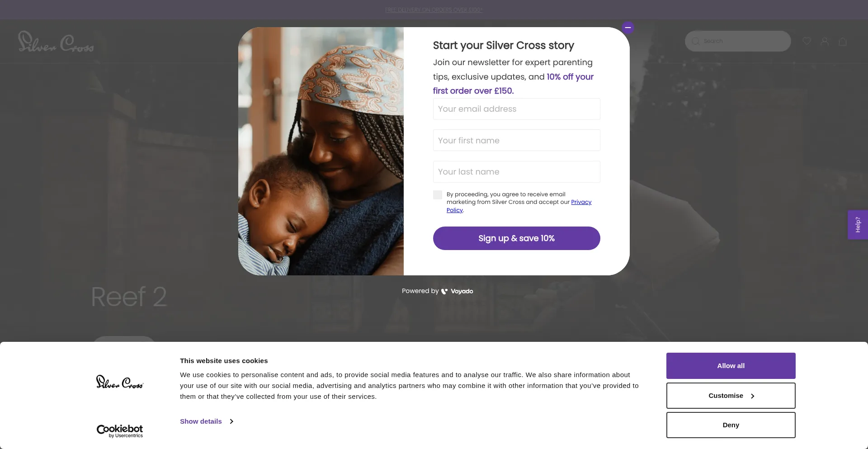Click the Voyado logo below popup
Viewport: 868px width, 449px height.
pos(458,291)
